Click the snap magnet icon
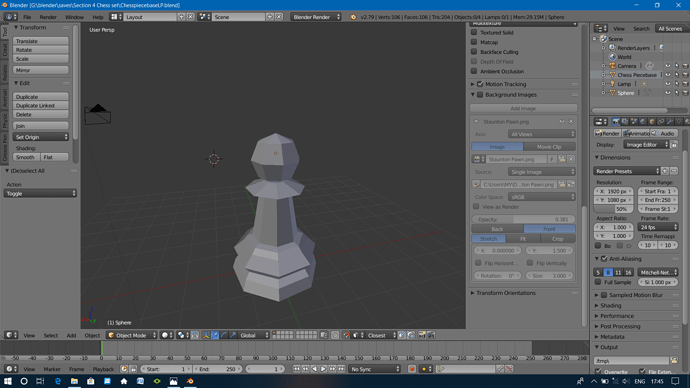 coord(346,335)
